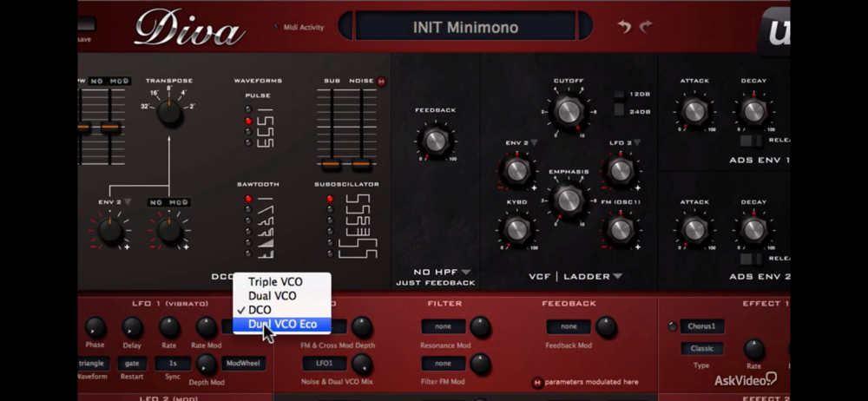Open the ModWheel depth mod source selector
Screen dimensions: 868x401
coord(244,364)
